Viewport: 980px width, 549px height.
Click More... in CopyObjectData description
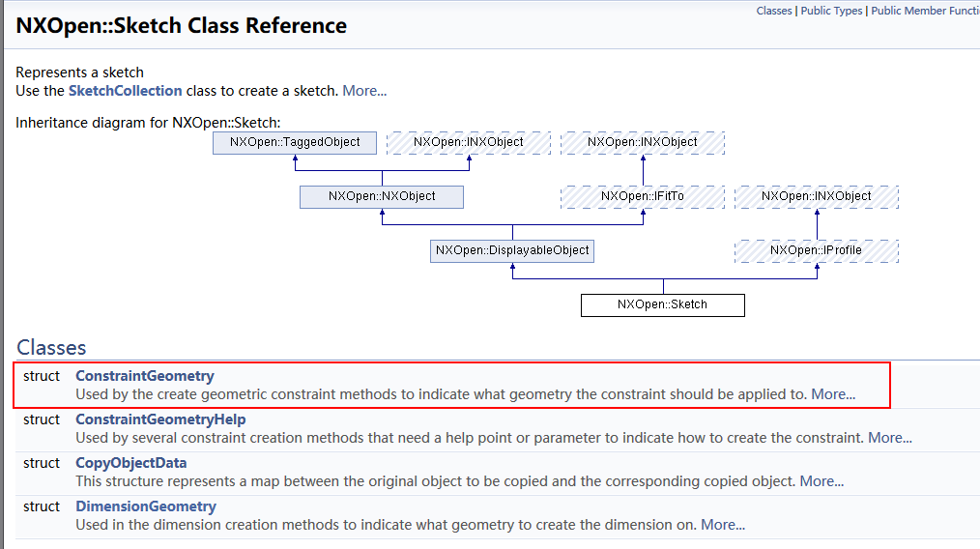pyautogui.click(x=821, y=481)
